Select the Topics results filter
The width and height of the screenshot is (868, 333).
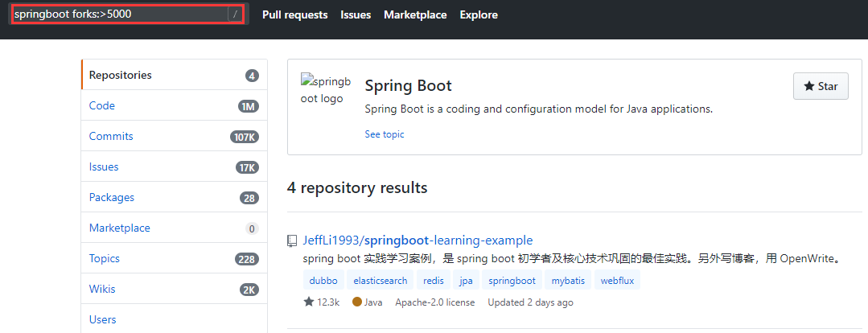point(175,258)
